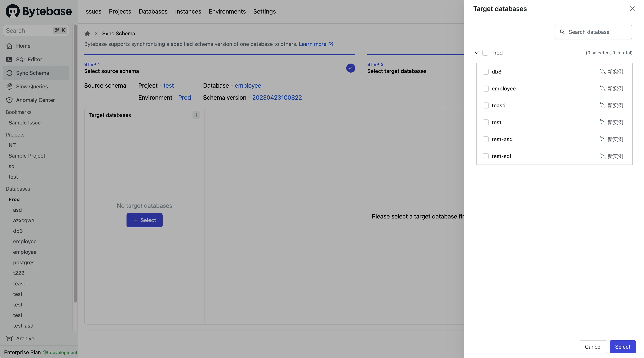The image size is (644, 358).
Task: Open Home from the sidebar
Action: pyautogui.click(x=23, y=46)
